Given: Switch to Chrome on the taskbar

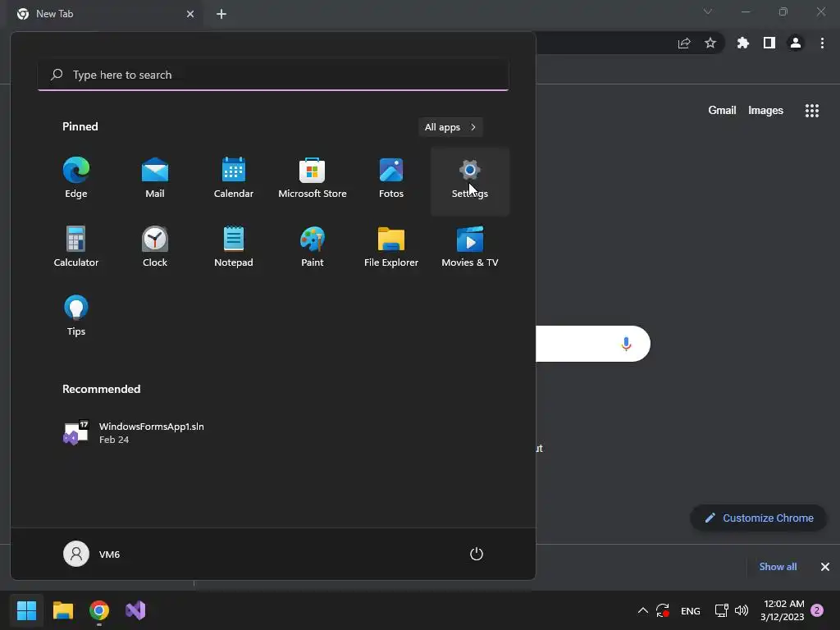Looking at the screenshot, I should [x=99, y=610].
